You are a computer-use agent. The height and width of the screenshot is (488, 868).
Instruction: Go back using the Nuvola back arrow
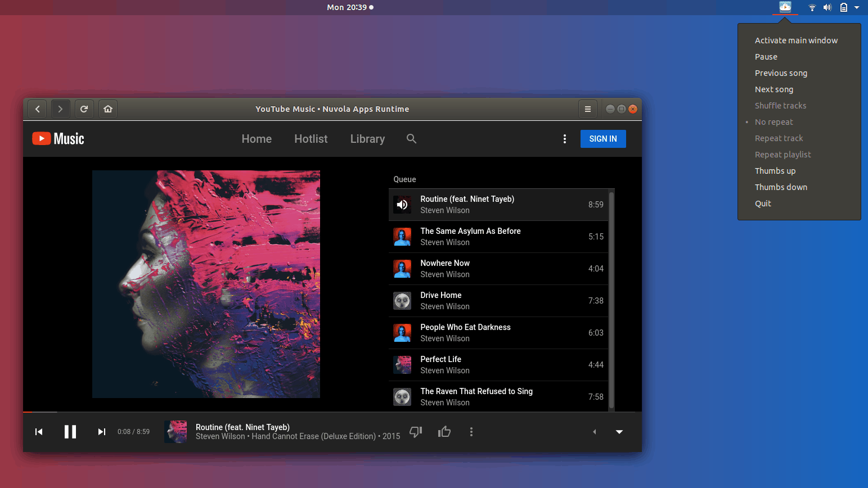tap(38, 109)
